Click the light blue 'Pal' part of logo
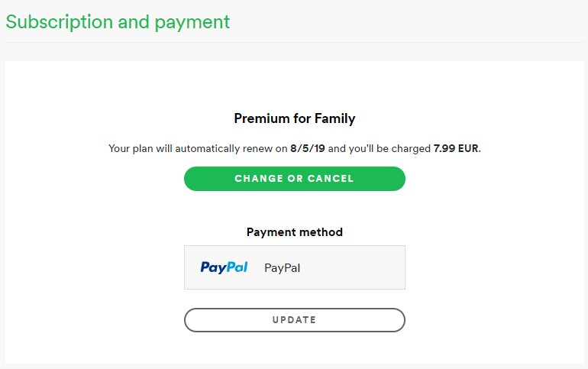Image resolution: width=588 pixels, height=369 pixels. [237, 267]
